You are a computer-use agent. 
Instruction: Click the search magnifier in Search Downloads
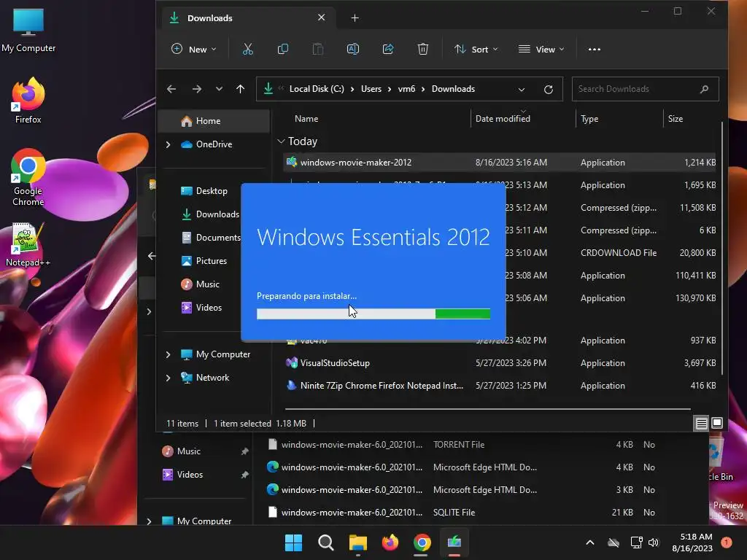pyautogui.click(x=704, y=89)
